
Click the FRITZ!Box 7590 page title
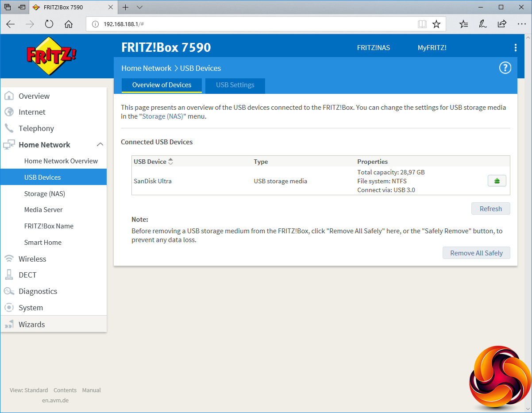(x=166, y=47)
